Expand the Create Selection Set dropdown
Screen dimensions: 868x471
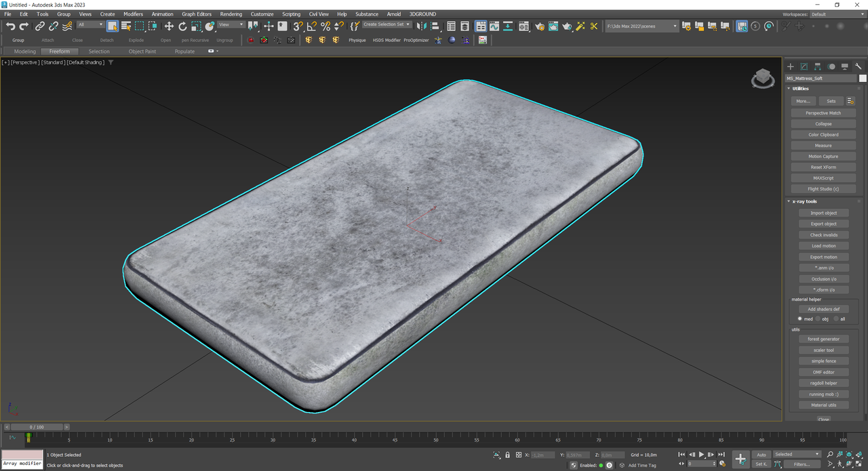387,24
